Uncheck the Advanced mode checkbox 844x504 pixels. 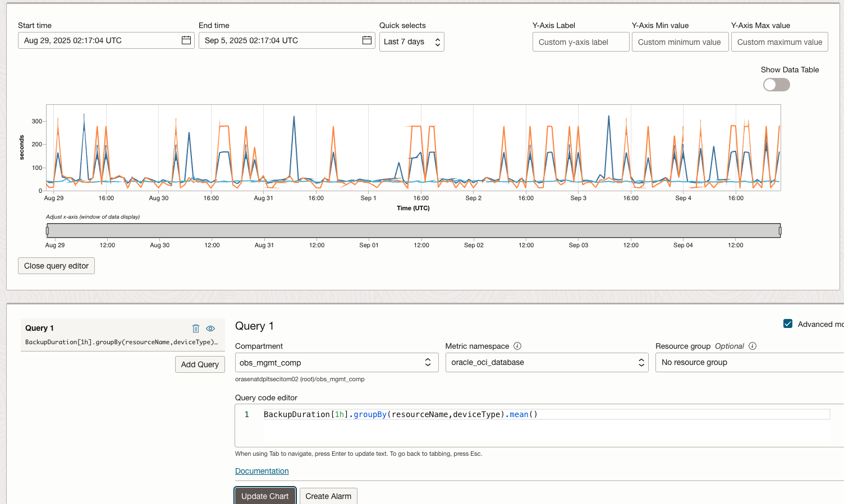788,323
